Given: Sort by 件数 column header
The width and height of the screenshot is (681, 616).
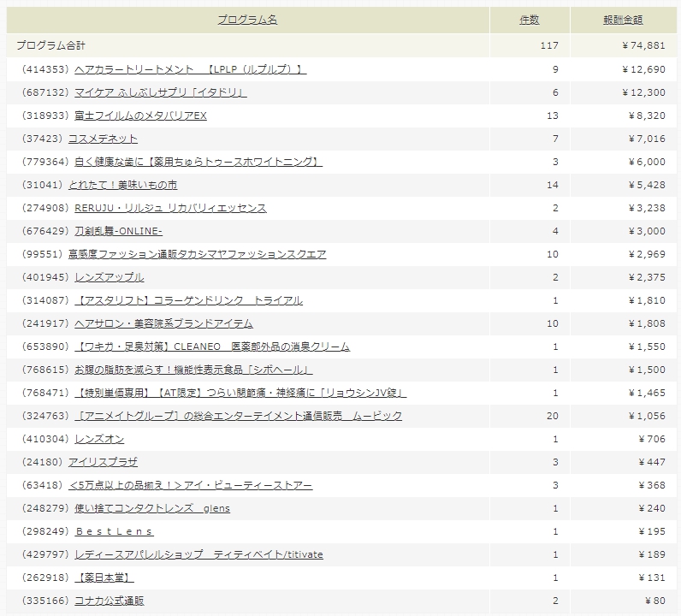Looking at the screenshot, I should coord(530,20).
